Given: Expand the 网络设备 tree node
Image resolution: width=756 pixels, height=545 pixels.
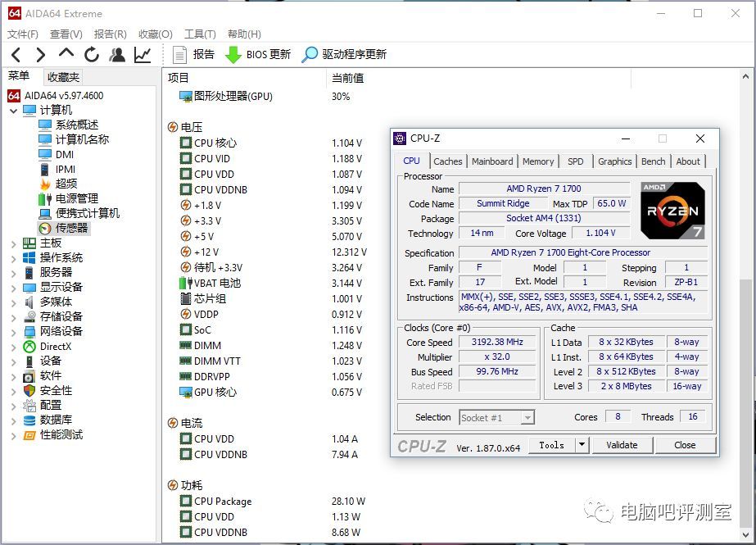Looking at the screenshot, I should (x=13, y=332).
